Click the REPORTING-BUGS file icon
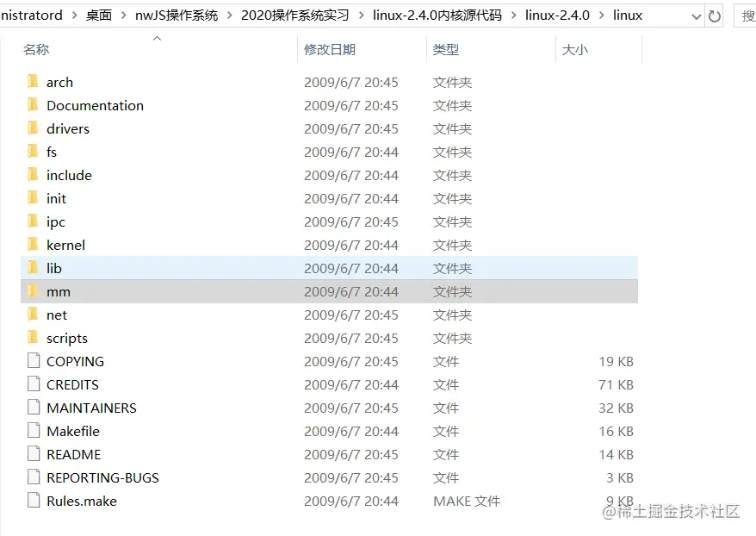The height and width of the screenshot is (536, 756). pyautogui.click(x=34, y=477)
